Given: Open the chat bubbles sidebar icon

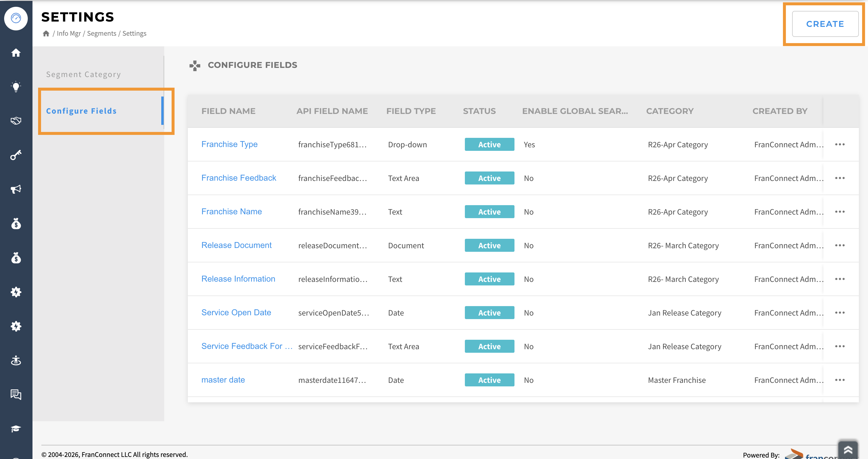Looking at the screenshot, I should click(16, 394).
